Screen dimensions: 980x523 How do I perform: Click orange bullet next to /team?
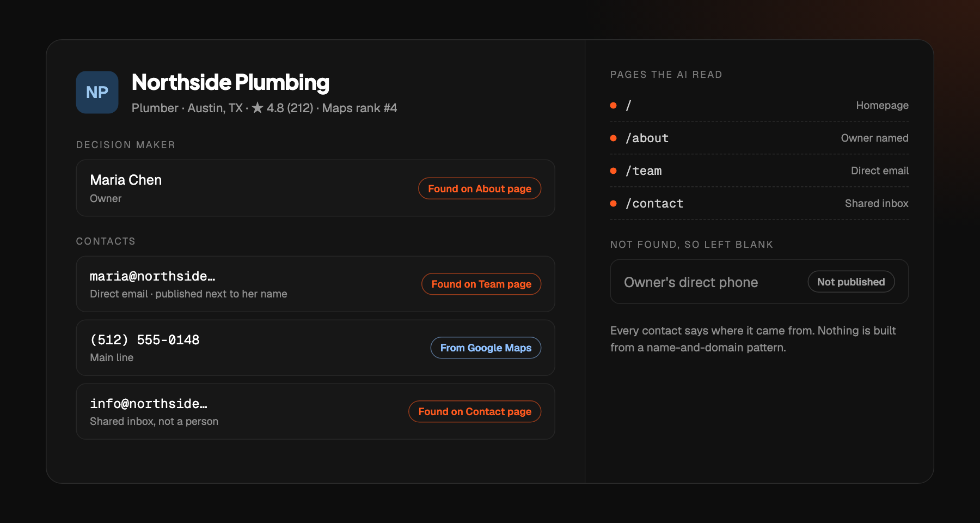(614, 171)
